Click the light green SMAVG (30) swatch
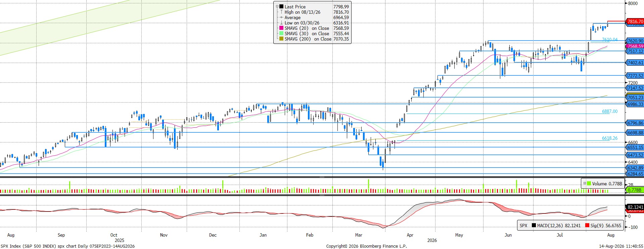644x249 pixels. (281, 34)
